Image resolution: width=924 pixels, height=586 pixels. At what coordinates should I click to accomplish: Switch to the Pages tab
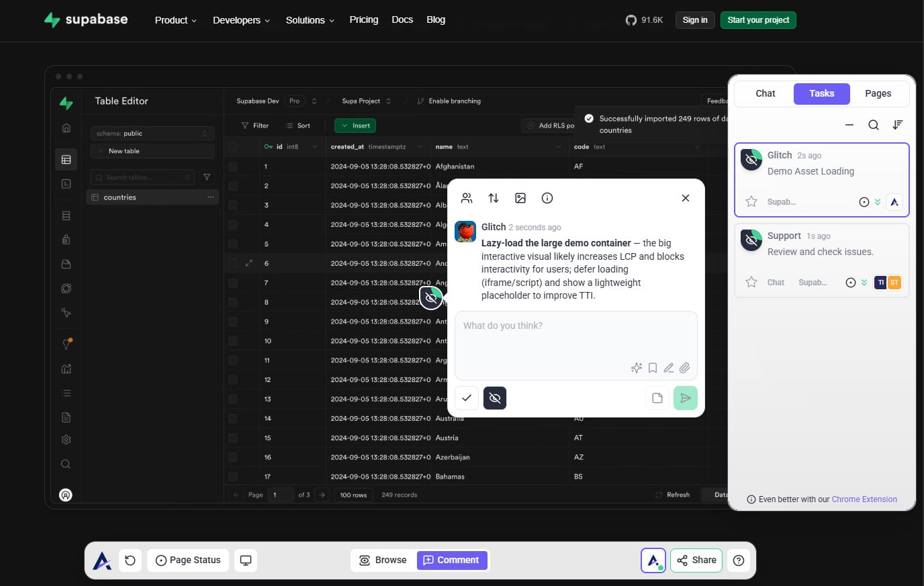tap(878, 93)
